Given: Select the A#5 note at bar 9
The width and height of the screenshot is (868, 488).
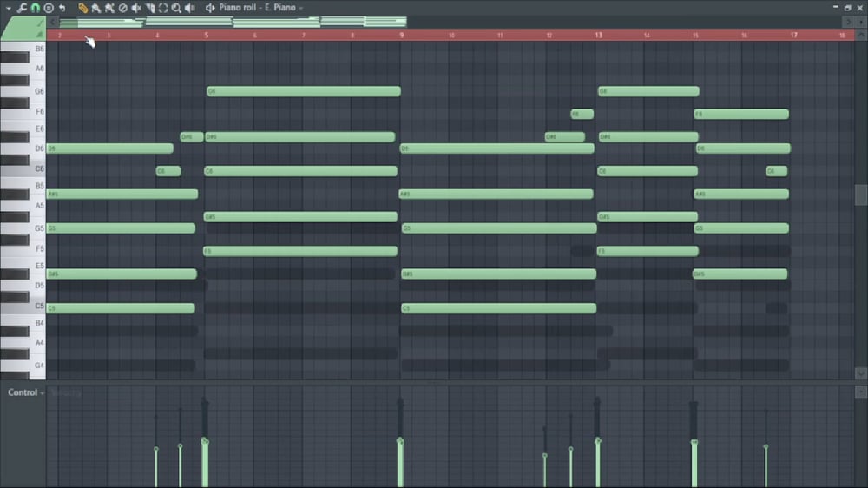Looking at the screenshot, I should click(496, 194).
